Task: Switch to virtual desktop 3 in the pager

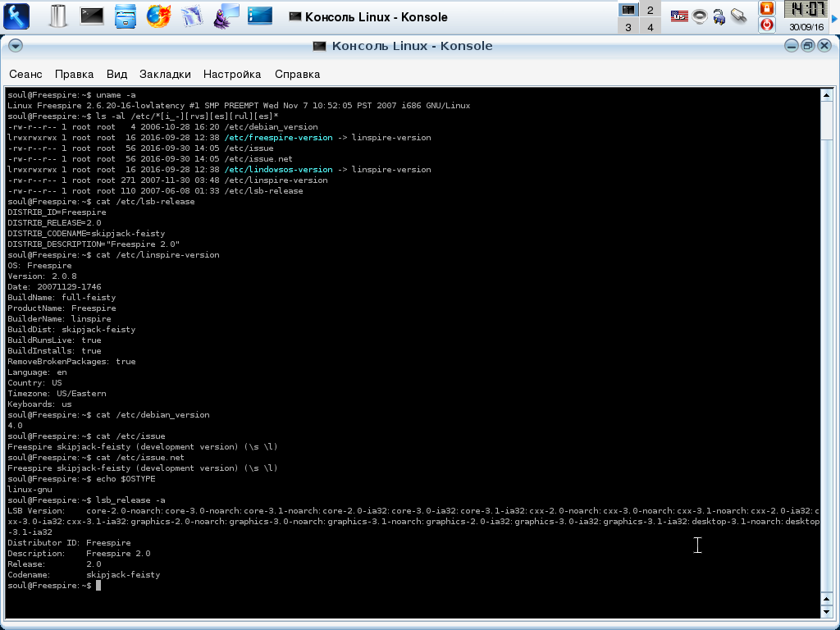Action: tap(628, 27)
